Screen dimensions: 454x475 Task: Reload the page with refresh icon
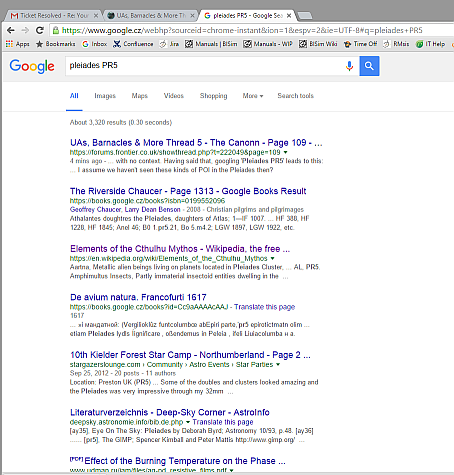[40, 30]
